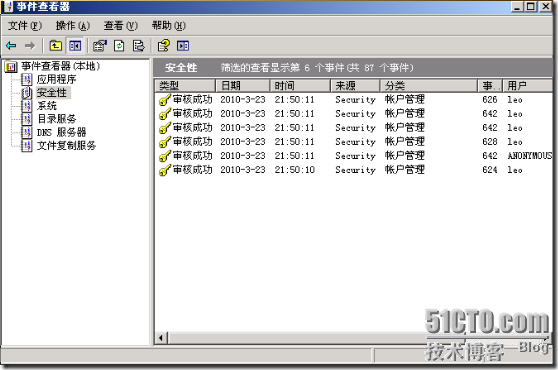Click the 目录服务 log icon in tree
This screenshot has height=370, width=558.
coord(27,119)
